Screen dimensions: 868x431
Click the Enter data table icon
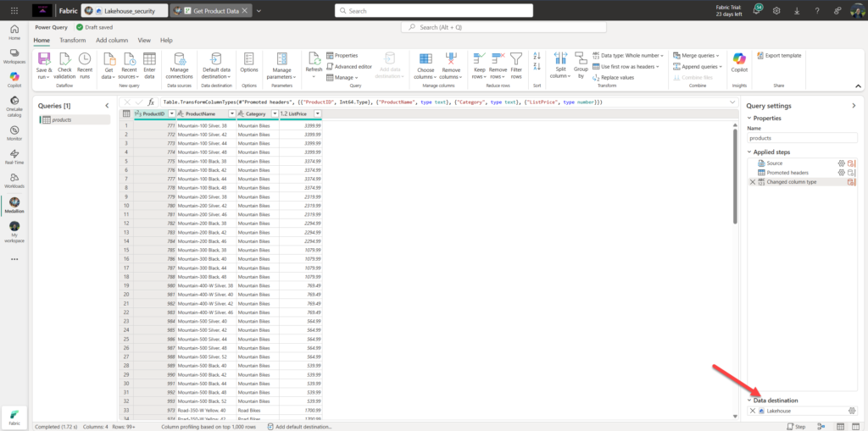click(x=149, y=58)
